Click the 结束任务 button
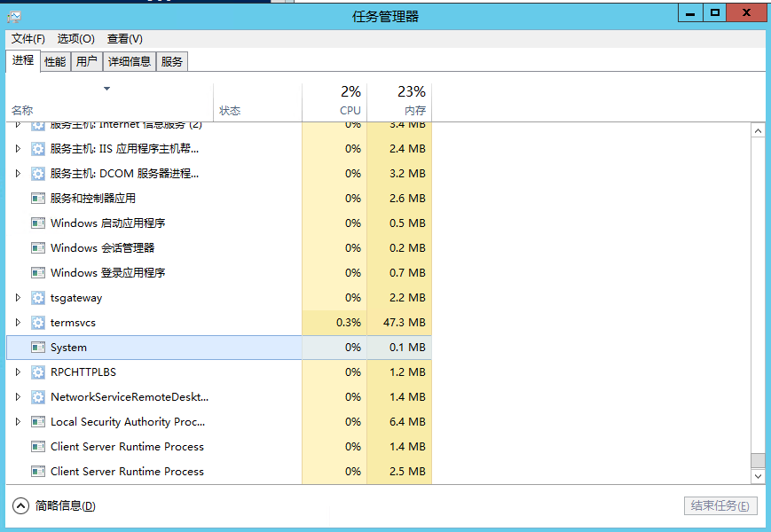Viewport: 771px width, 532px height. tap(720, 505)
